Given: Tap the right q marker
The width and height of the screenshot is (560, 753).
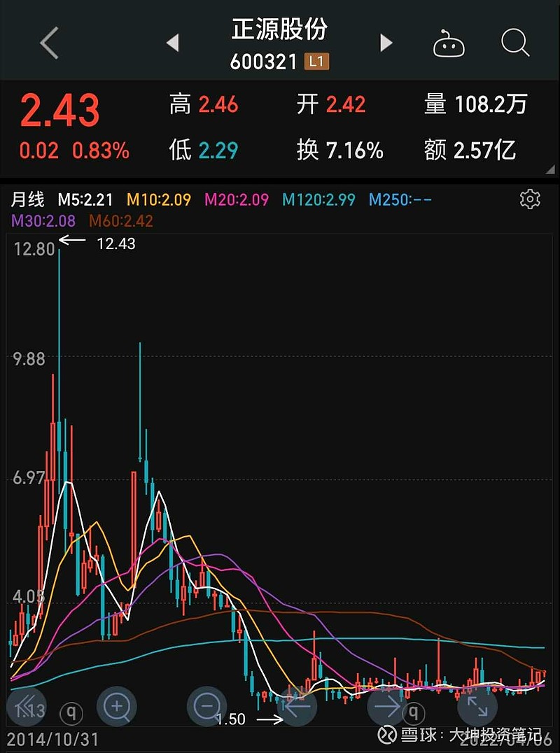Looking at the screenshot, I should 413,713.
